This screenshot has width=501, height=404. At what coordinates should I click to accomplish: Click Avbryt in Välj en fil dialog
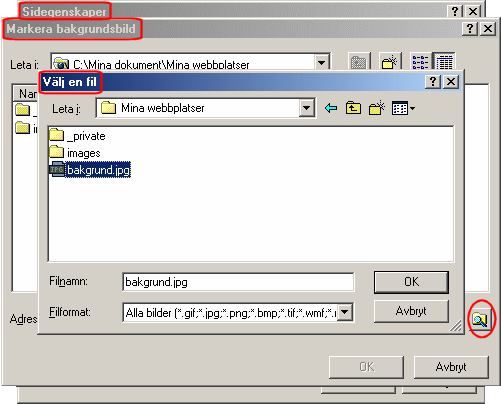pyautogui.click(x=411, y=311)
